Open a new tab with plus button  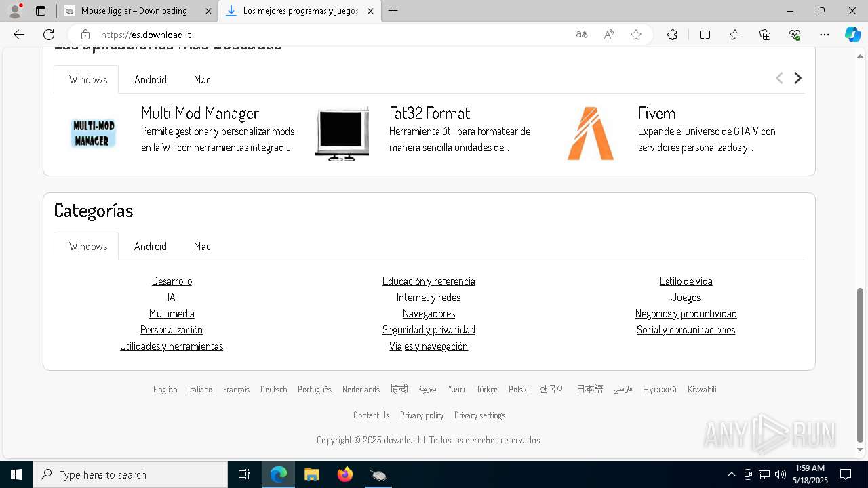point(393,11)
